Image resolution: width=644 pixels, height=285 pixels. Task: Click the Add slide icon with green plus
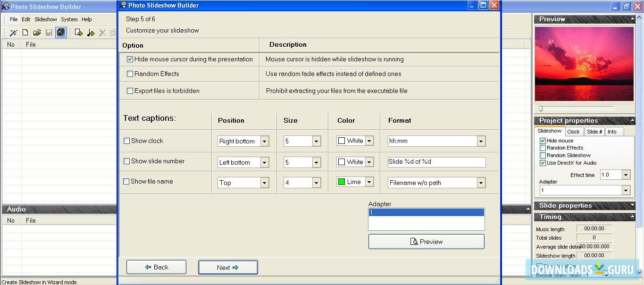click(x=79, y=33)
